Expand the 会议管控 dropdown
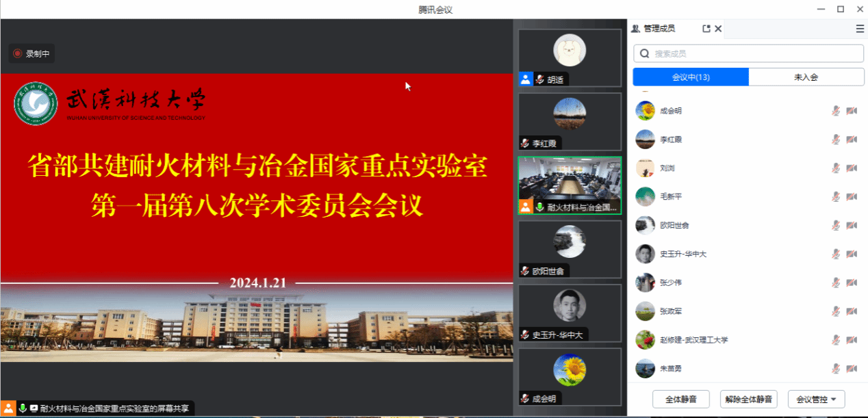 pos(816,400)
